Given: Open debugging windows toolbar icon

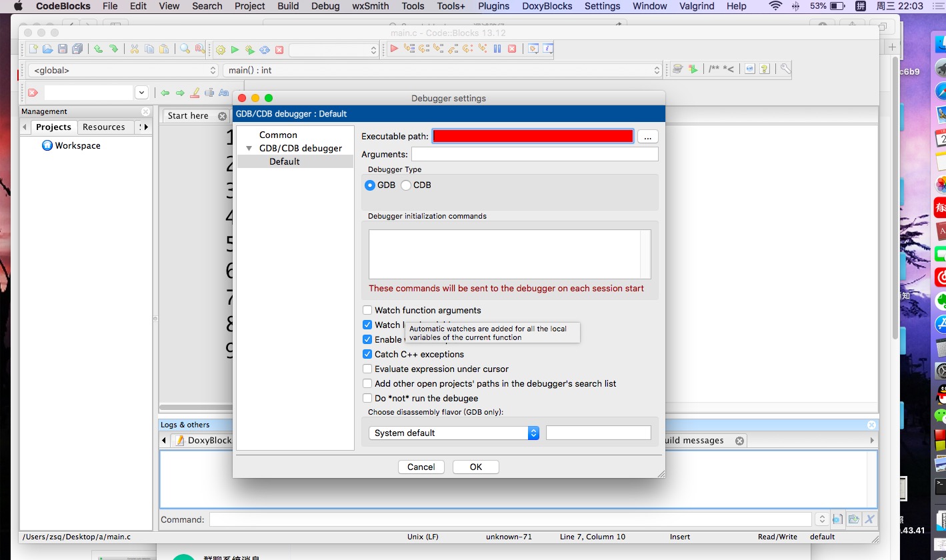Looking at the screenshot, I should tap(533, 49).
